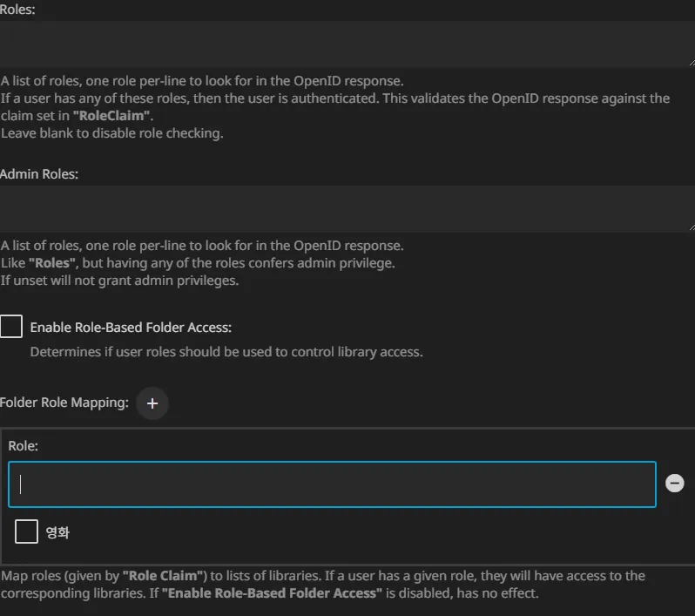This screenshot has height=616, width=695.
Task: Remove the role mapping with minus icon
Action: click(x=674, y=484)
